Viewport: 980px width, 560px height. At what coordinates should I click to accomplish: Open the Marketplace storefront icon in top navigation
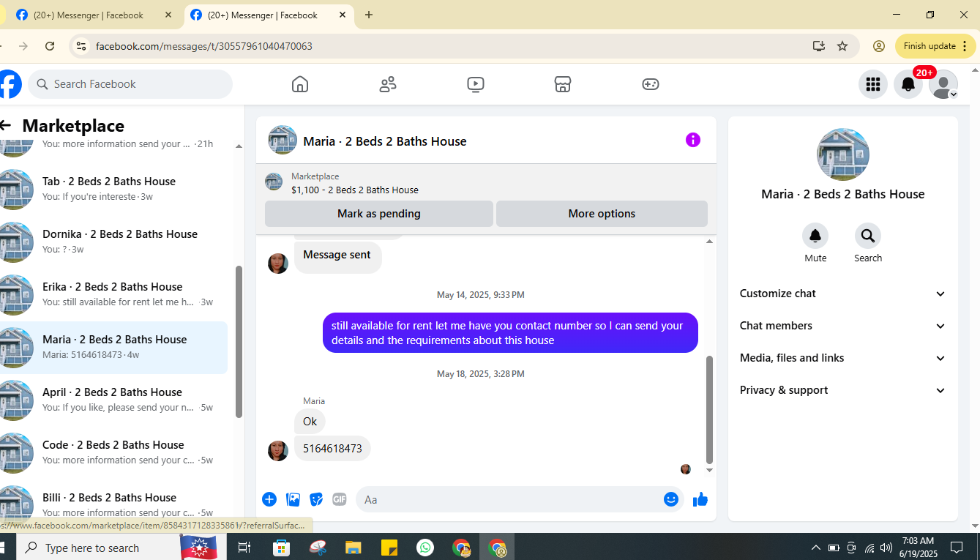(563, 84)
